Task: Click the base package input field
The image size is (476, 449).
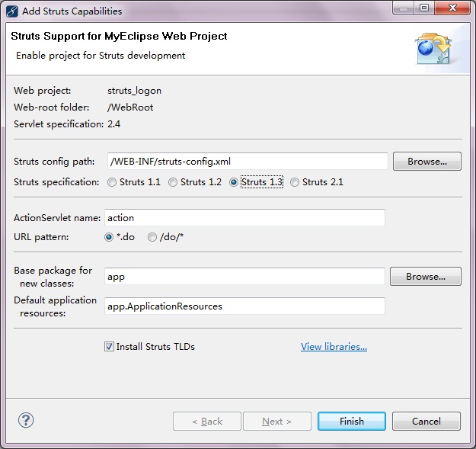Action: [244, 277]
